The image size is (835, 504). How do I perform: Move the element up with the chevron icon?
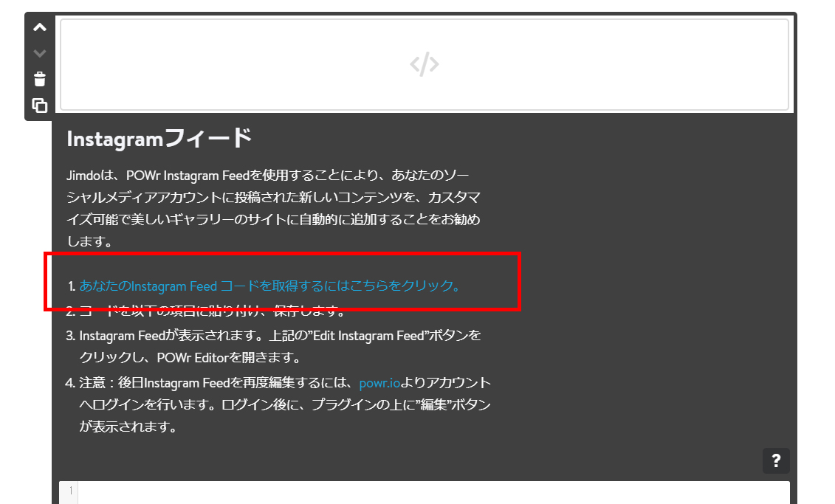[x=38, y=27]
